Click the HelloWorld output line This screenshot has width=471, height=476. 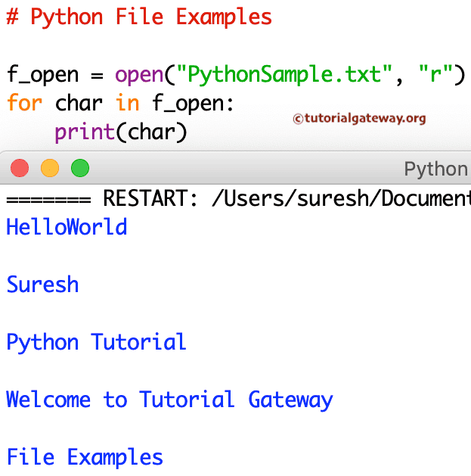click(x=67, y=227)
